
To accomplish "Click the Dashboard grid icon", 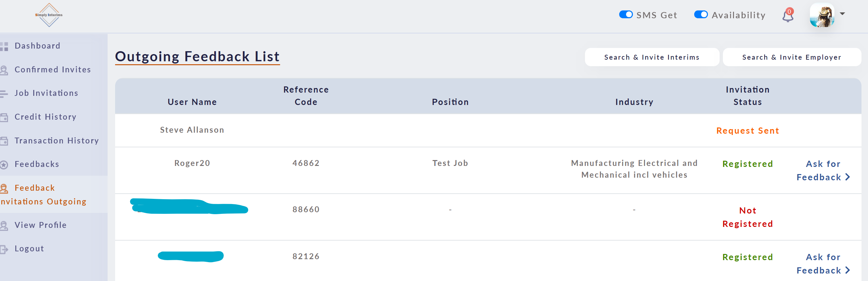I will (x=4, y=46).
